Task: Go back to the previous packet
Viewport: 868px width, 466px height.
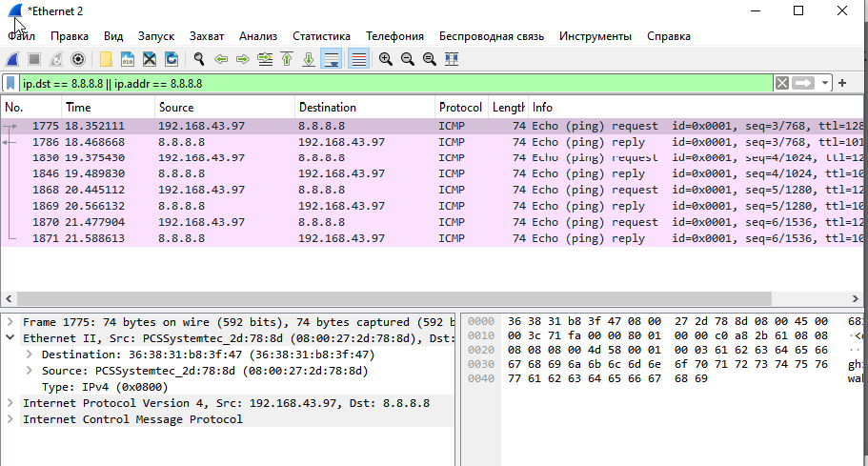Action: [x=221, y=59]
